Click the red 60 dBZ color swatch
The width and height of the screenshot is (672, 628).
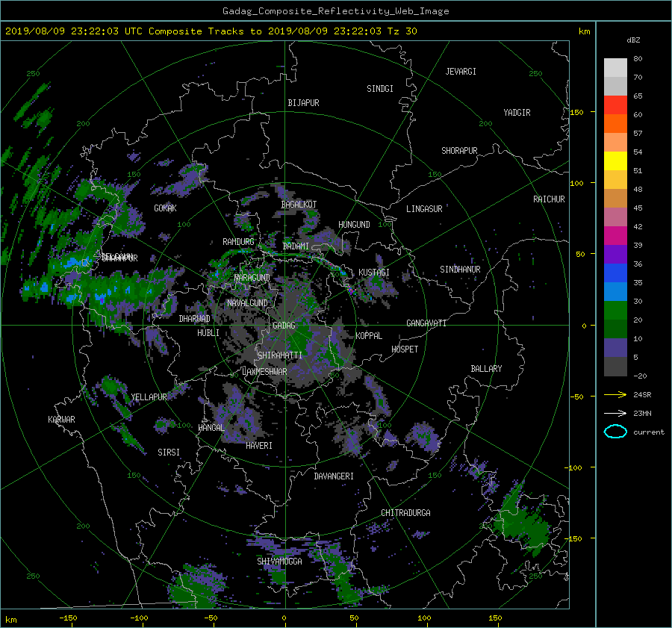click(x=615, y=105)
